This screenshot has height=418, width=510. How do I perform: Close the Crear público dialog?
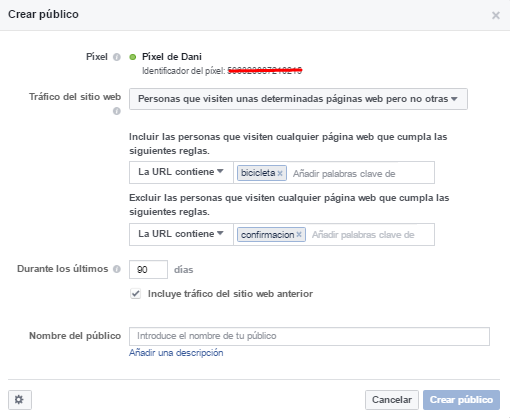pos(496,15)
